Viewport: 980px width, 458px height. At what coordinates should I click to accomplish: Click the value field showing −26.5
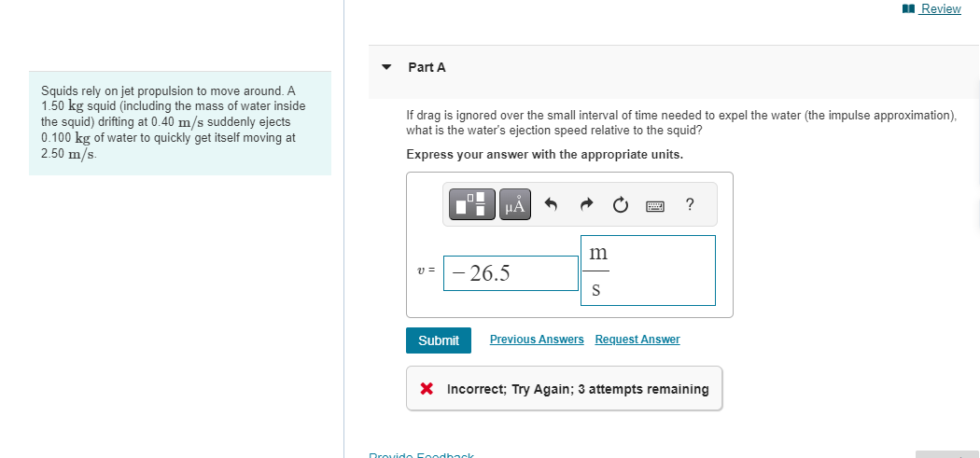511,273
